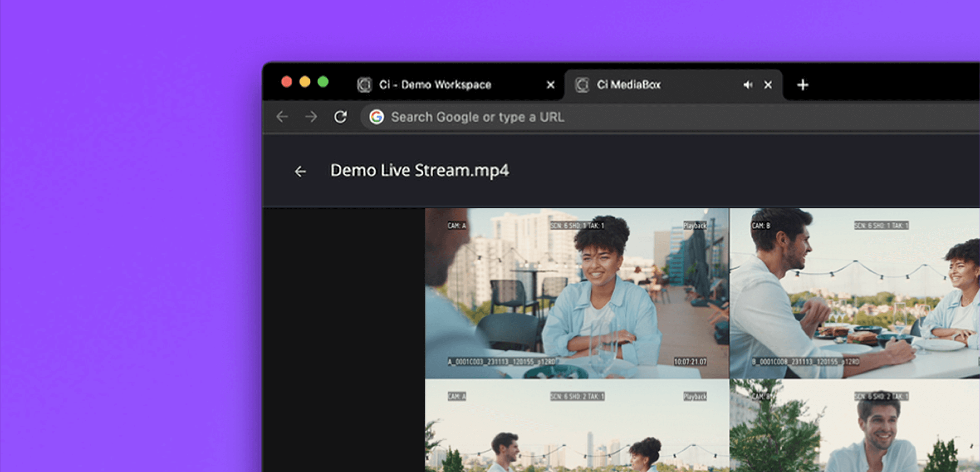Select the bottom-left shot 2 video feed
This screenshot has height=472, width=980.
pyautogui.click(x=577, y=426)
